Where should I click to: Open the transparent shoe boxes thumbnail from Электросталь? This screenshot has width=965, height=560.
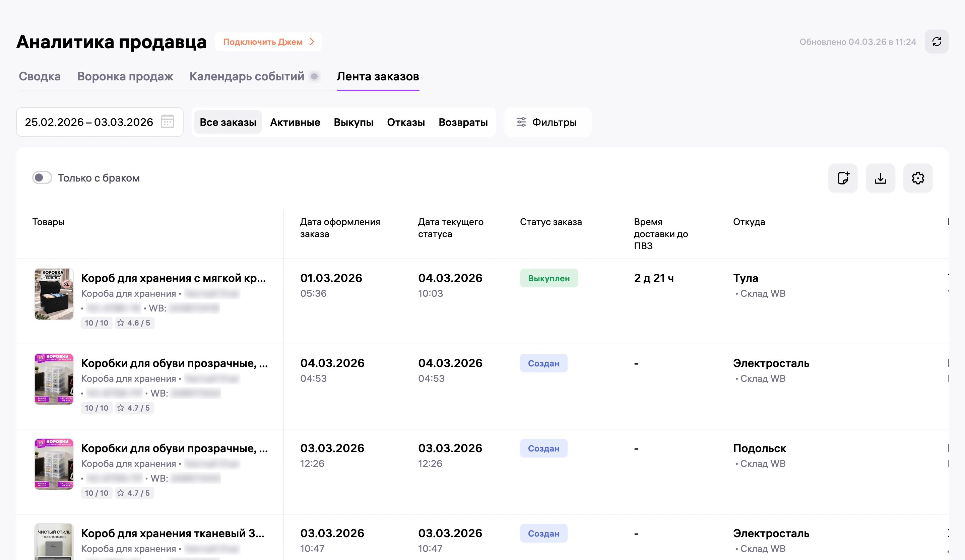[x=54, y=379]
